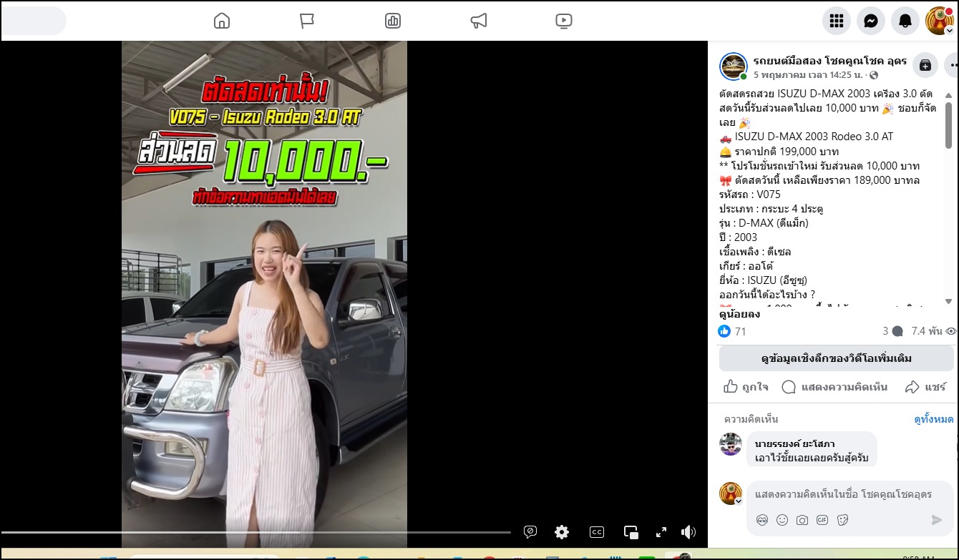Attach a photo with the camera icon
Viewport: 959px width, 560px height.
(x=802, y=520)
